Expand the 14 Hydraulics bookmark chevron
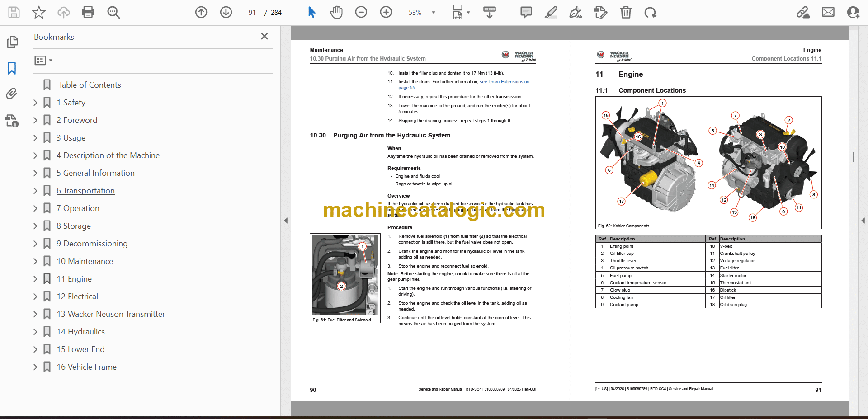Image resolution: width=868 pixels, height=419 pixels. [35, 332]
